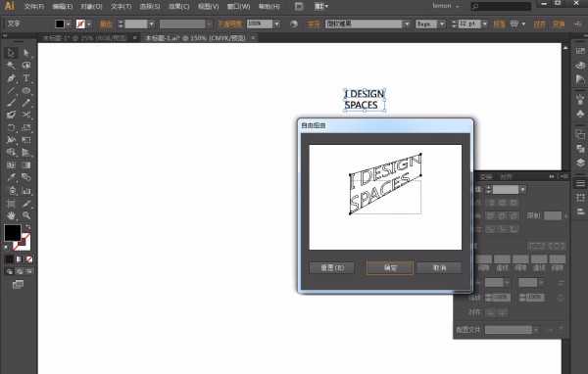Select the Symbol Sprayer tool
This screenshot has width=588, height=374.
click(x=11, y=191)
